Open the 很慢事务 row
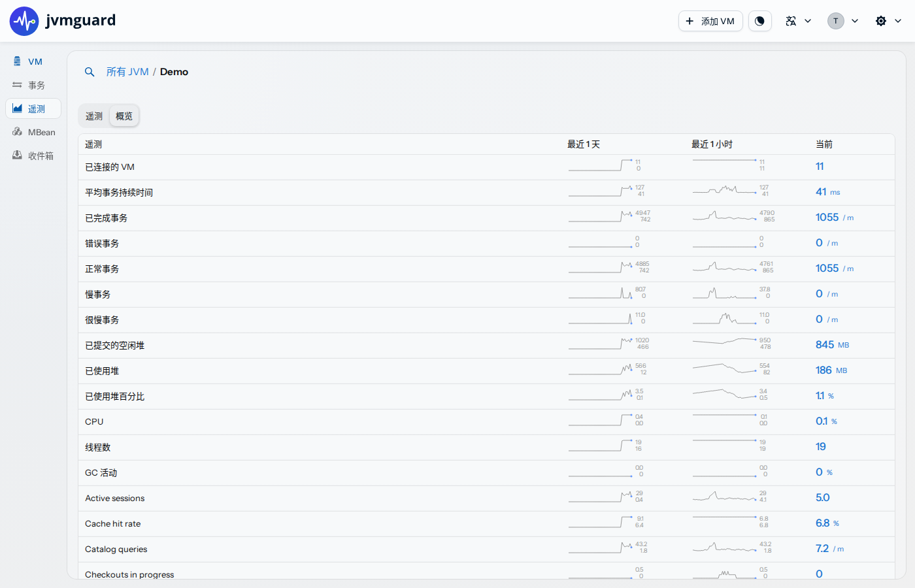This screenshot has height=588, width=915. [x=487, y=320]
